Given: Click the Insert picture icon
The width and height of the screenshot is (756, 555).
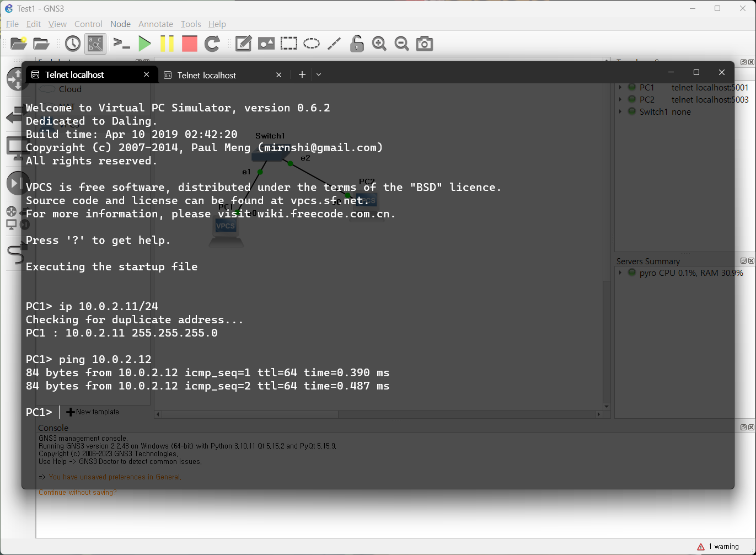Looking at the screenshot, I should tap(266, 44).
